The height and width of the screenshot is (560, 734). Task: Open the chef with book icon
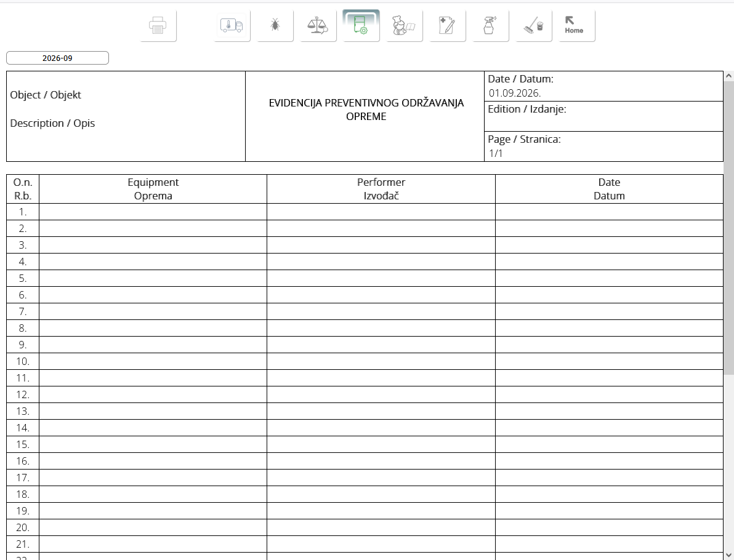click(405, 26)
